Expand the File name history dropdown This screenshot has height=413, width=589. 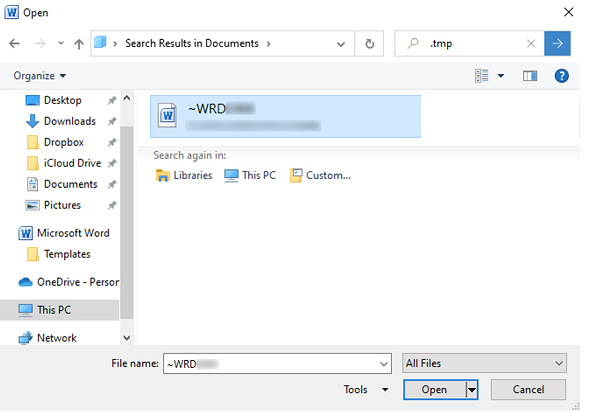(384, 364)
